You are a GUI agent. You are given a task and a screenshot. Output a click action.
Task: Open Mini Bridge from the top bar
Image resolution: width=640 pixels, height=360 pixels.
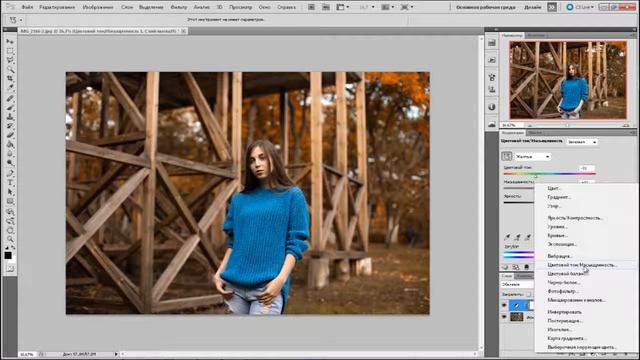tap(326, 7)
